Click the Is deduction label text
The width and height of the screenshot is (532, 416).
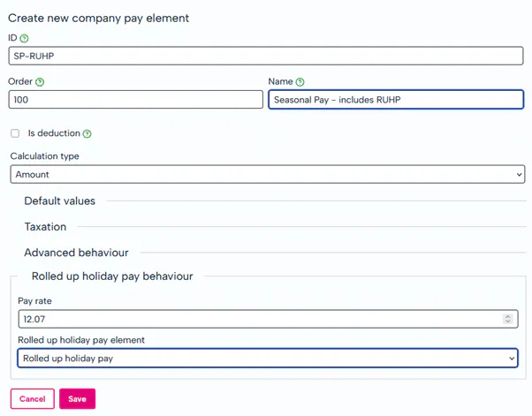(54, 133)
